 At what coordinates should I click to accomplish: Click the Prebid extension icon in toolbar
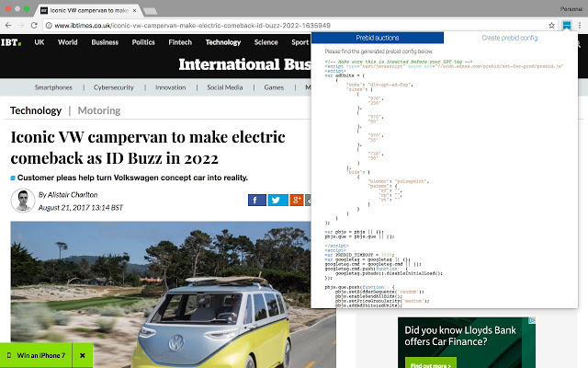(571, 25)
